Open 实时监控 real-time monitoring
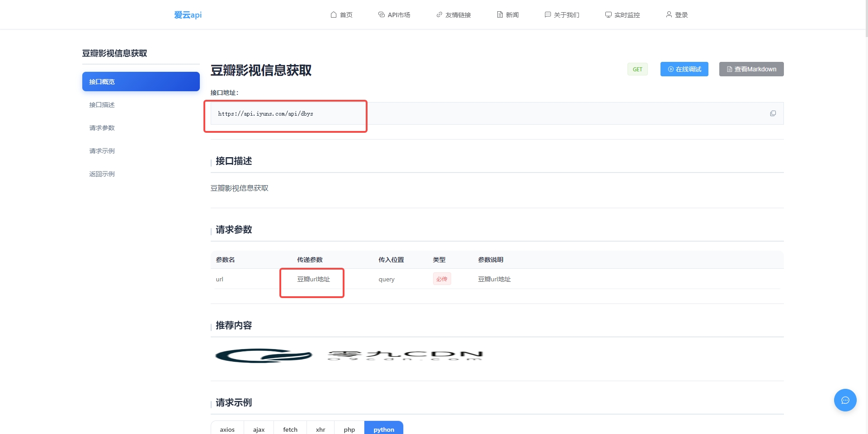This screenshot has width=868, height=434. click(623, 15)
